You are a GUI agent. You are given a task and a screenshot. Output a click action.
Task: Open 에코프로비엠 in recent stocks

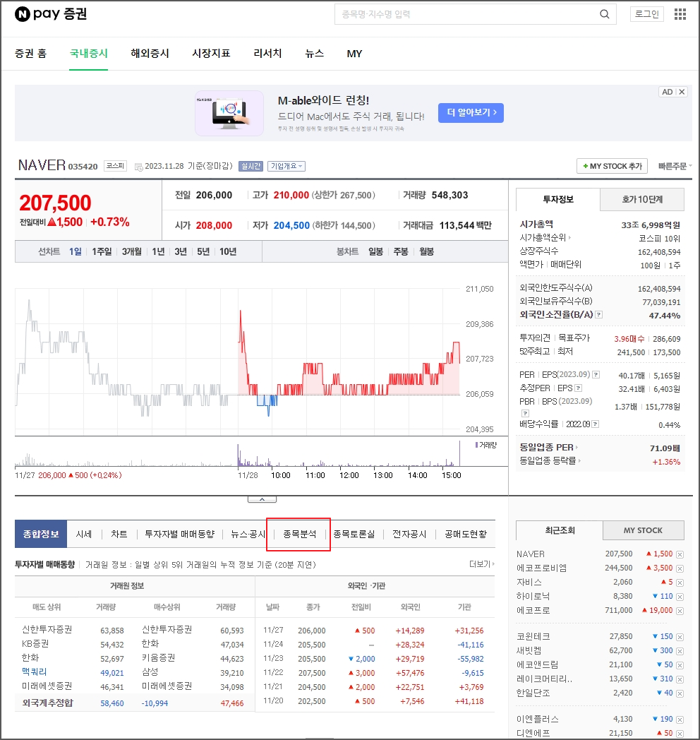[x=541, y=568]
